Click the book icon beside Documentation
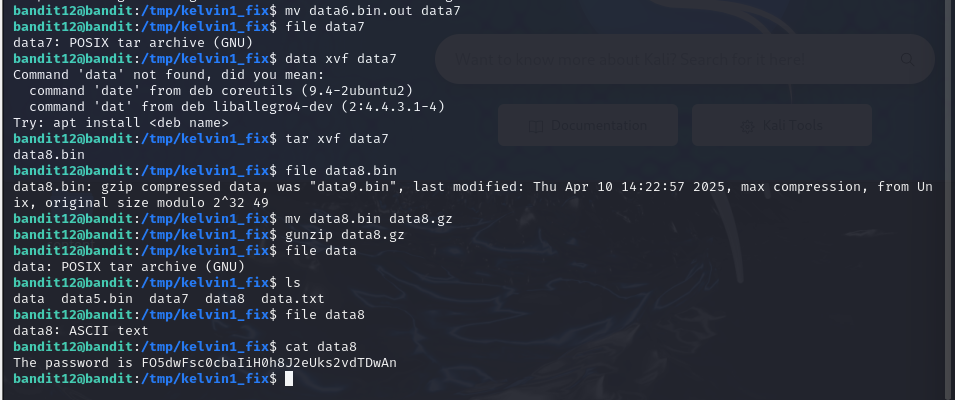This screenshot has width=955, height=400. coord(536,125)
